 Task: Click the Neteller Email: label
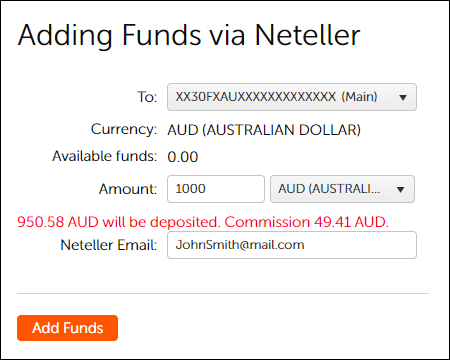pos(108,245)
